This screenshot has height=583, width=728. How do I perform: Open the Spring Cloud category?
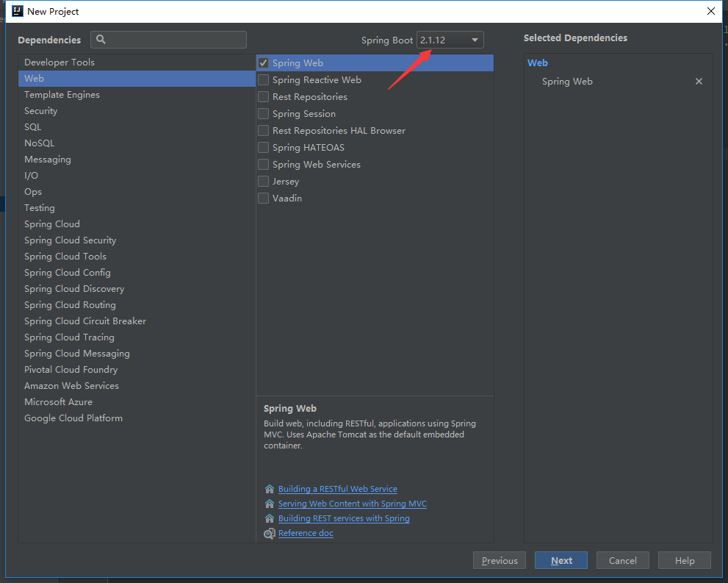[137, 224]
